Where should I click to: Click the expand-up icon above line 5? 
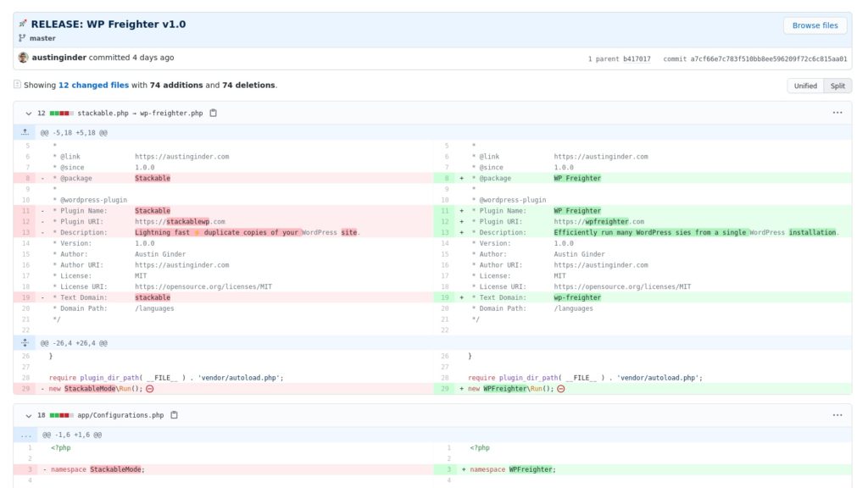[25, 133]
